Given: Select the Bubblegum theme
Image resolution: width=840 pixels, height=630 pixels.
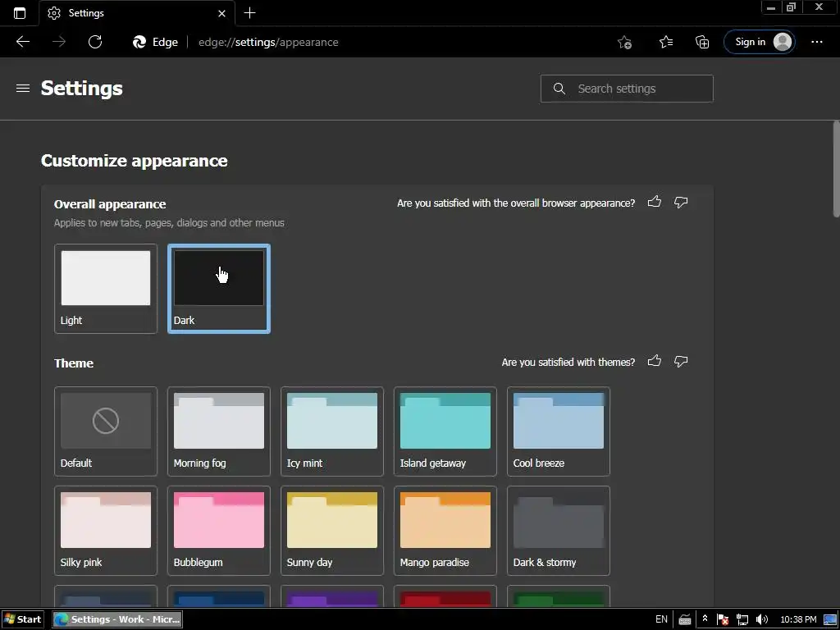Looking at the screenshot, I should (x=218, y=531).
